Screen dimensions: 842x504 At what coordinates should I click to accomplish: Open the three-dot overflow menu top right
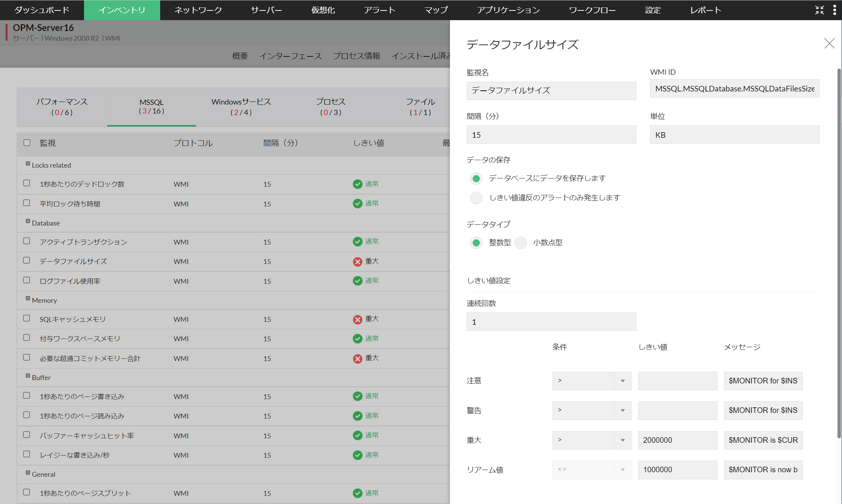point(835,10)
